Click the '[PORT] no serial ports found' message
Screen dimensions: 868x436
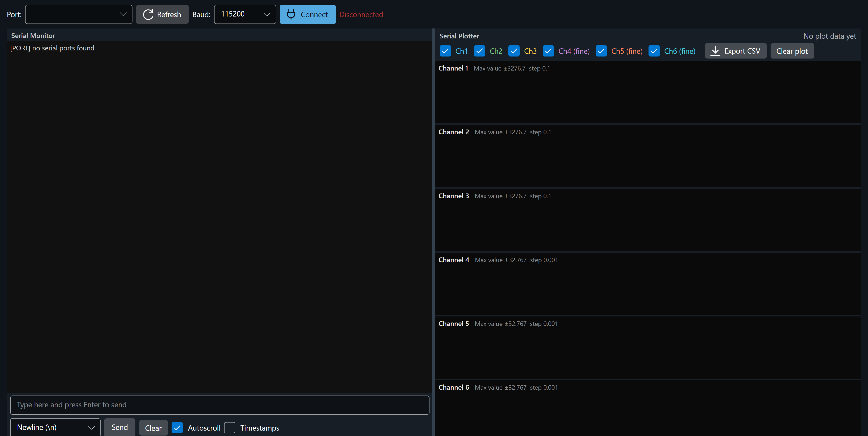click(x=52, y=48)
